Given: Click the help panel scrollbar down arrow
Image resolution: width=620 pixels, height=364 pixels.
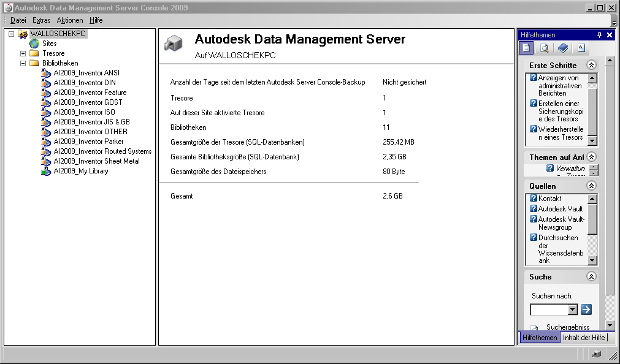Looking at the screenshot, I should click(x=610, y=325).
